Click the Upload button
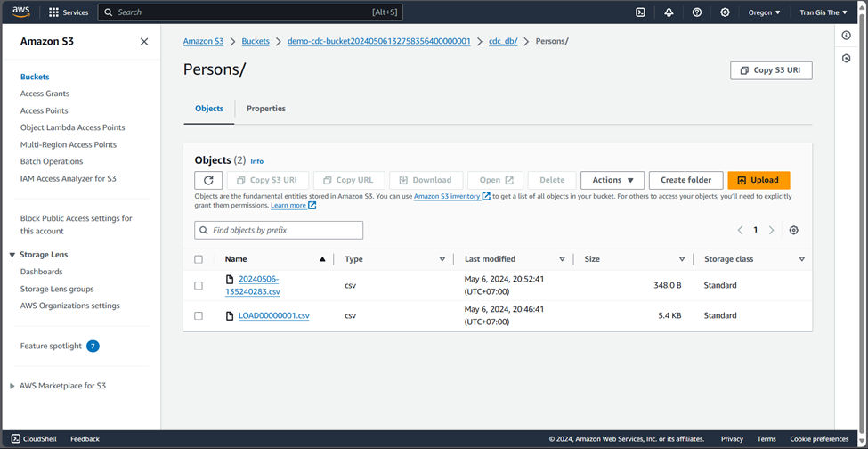The height and width of the screenshot is (449, 868). (x=758, y=180)
